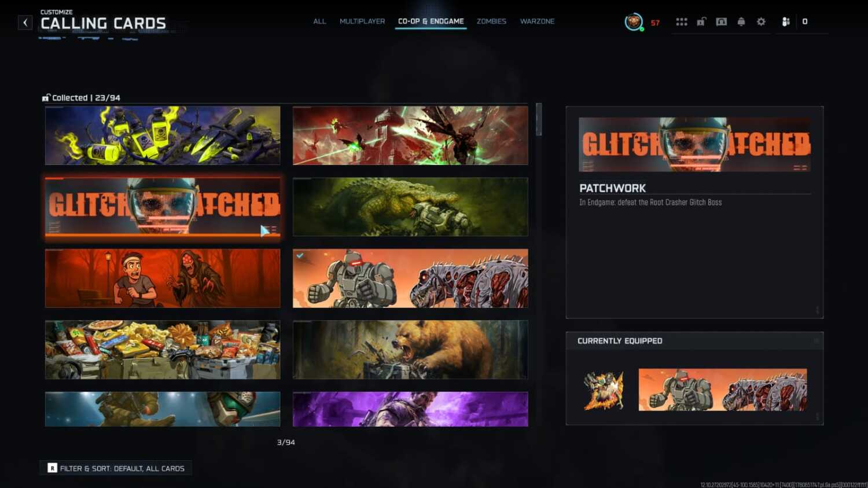The image size is (868, 488).
Task: Open Filter & Sort: Default, All Cards
Action: 116,468
